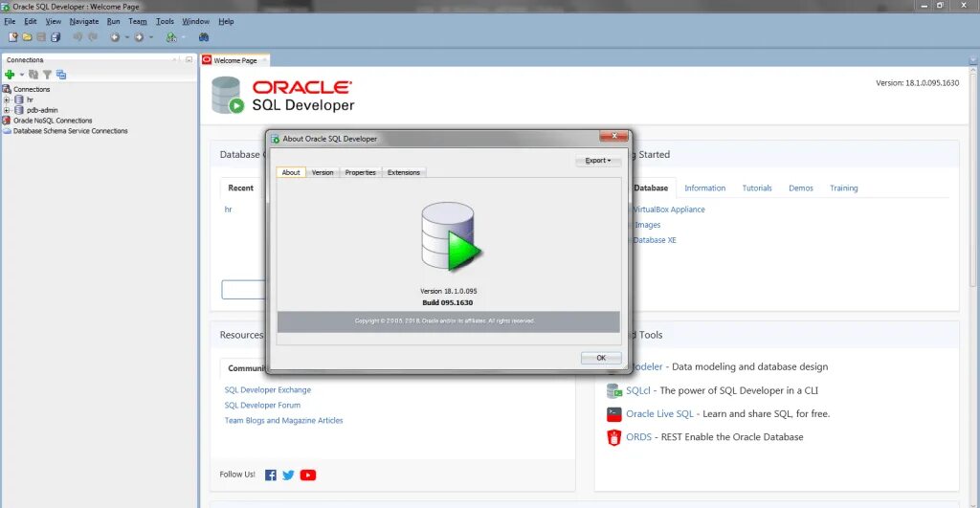980x508 pixels.
Task: Click the Twitter bird icon
Action: click(288, 475)
